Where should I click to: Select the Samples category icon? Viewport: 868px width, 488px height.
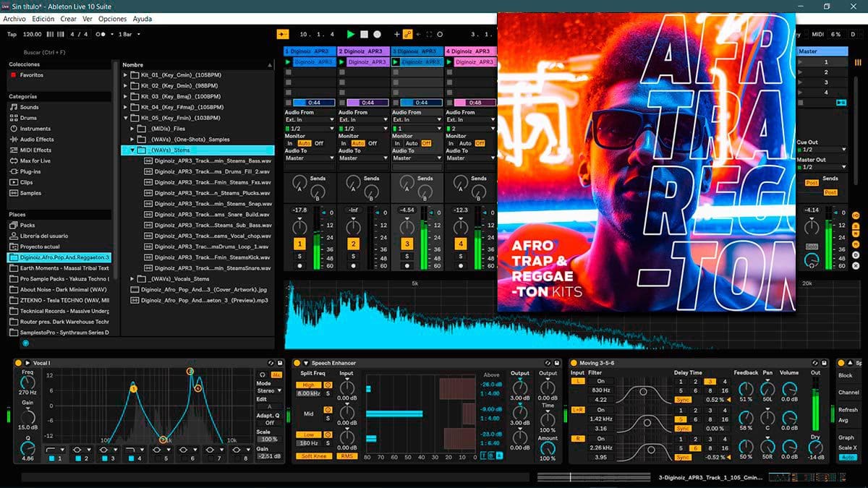click(x=13, y=193)
